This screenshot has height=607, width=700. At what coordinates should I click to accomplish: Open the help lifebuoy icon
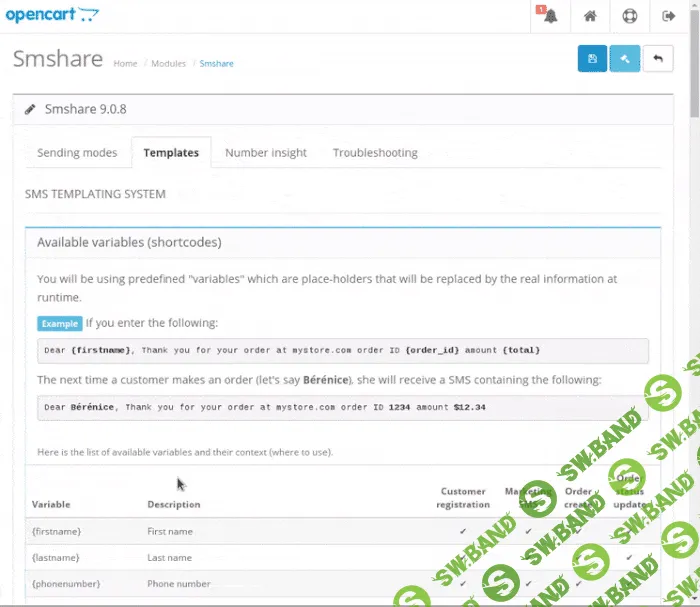pyautogui.click(x=629, y=16)
